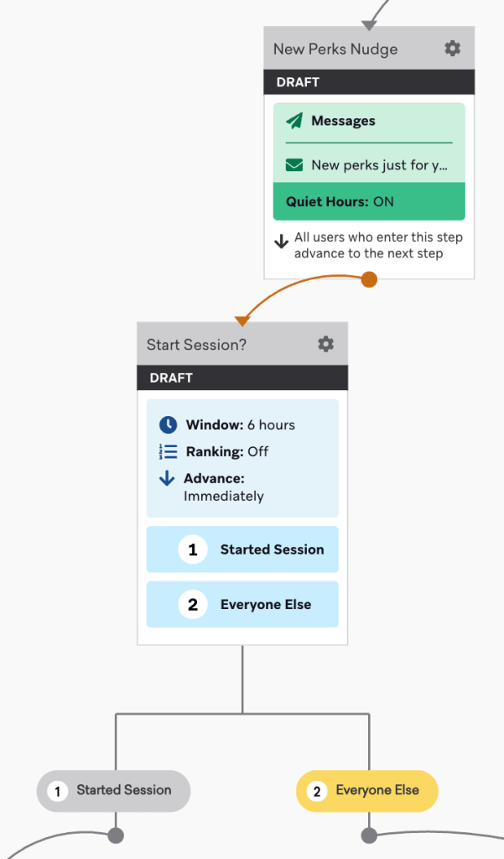This screenshot has width=504, height=859.
Task: Click the yellow badge numbered 2 on Everyone Else
Action: 319,790
